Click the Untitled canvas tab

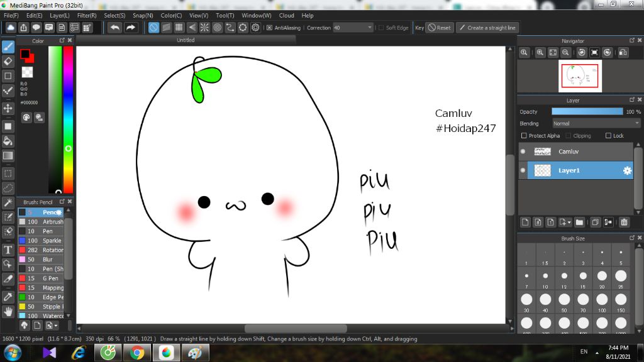[186, 40]
